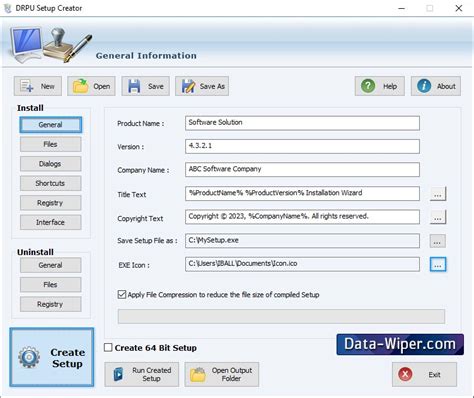Image resolution: width=474 pixels, height=398 pixels.
Task: Click the "Open Output Folder" label text
Action: pos(232,374)
